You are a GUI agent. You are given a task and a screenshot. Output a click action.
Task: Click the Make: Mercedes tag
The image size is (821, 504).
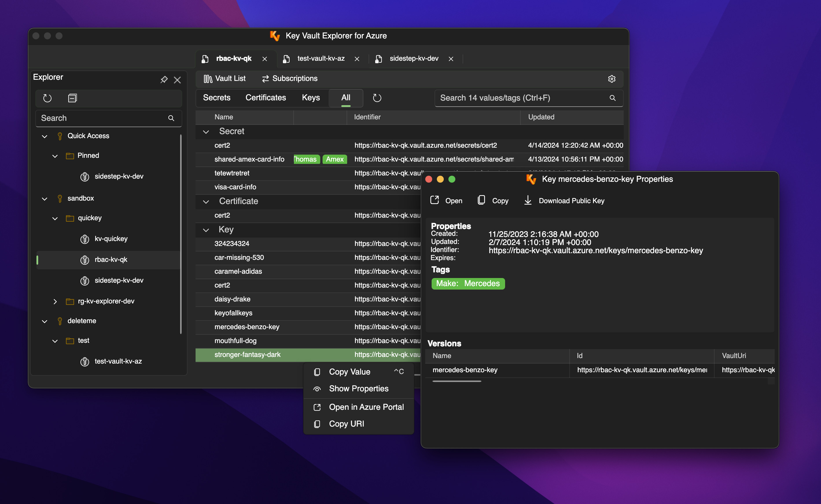click(468, 284)
